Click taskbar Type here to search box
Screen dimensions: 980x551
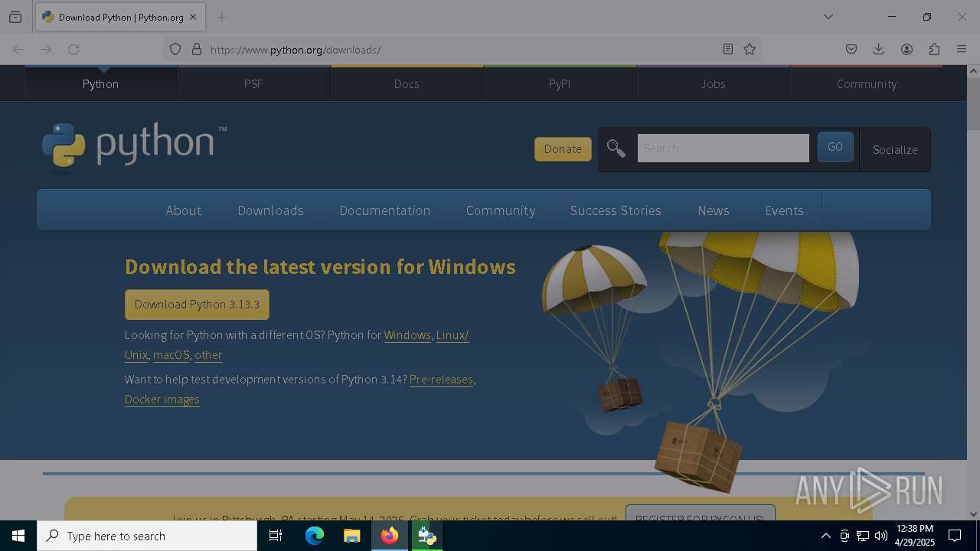(x=147, y=536)
